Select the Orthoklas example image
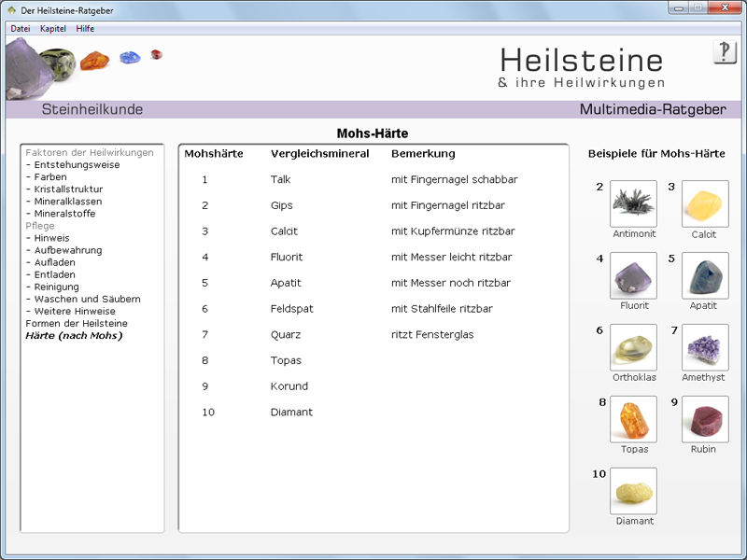 coord(633,347)
